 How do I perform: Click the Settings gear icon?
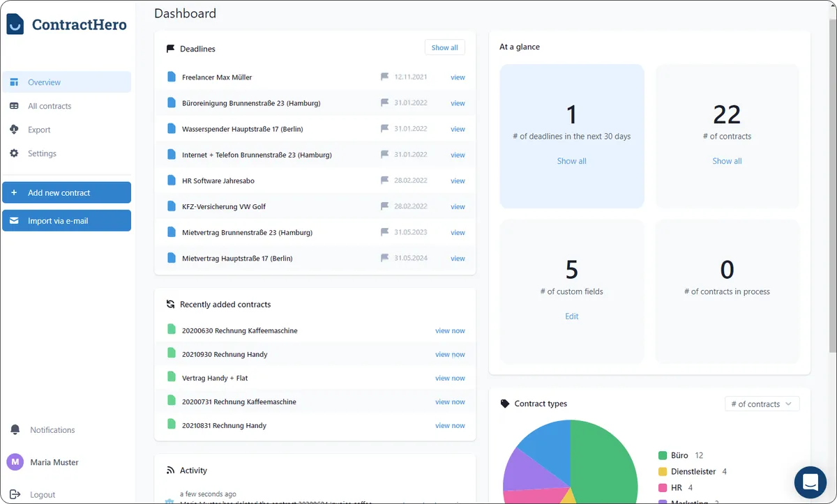pyautogui.click(x=14, y=153)
